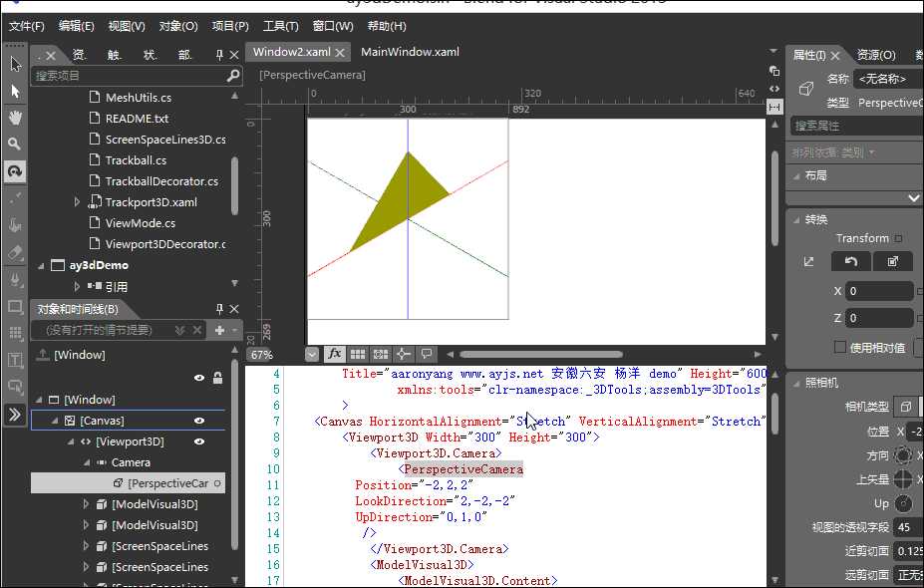Choose the perspective camera type icon
Viewport: 924px width, 588px height.
click(906, 406)
